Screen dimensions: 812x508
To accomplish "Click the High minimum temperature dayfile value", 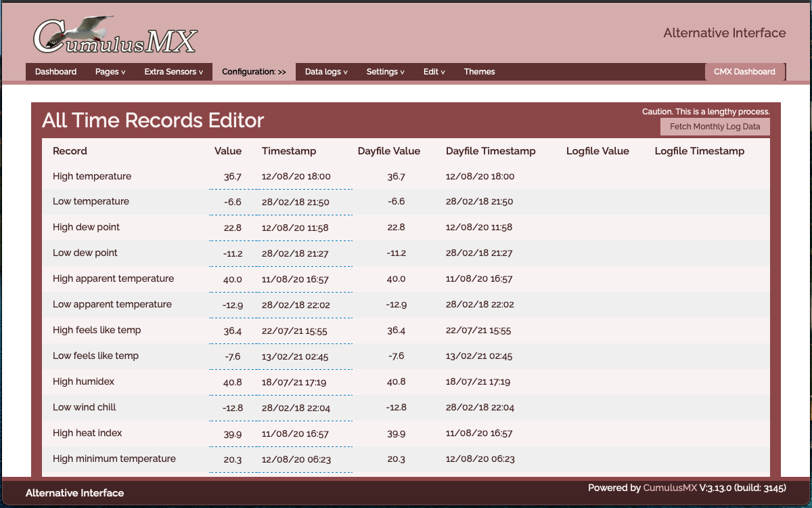I will tap(396, 459).
